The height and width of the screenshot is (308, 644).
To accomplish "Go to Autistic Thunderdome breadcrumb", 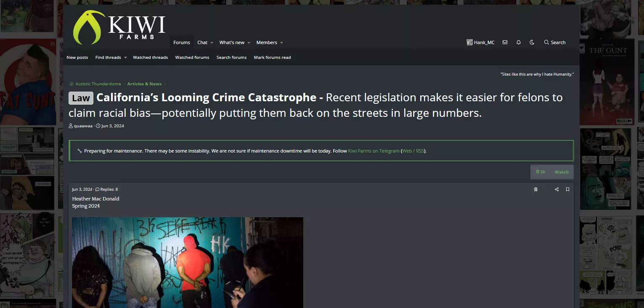I will [98, 84].
